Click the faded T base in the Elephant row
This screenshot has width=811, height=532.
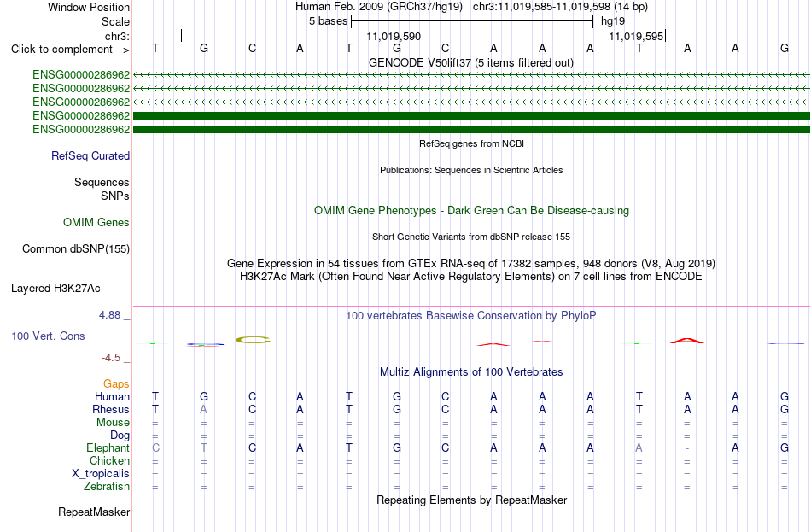204,448
